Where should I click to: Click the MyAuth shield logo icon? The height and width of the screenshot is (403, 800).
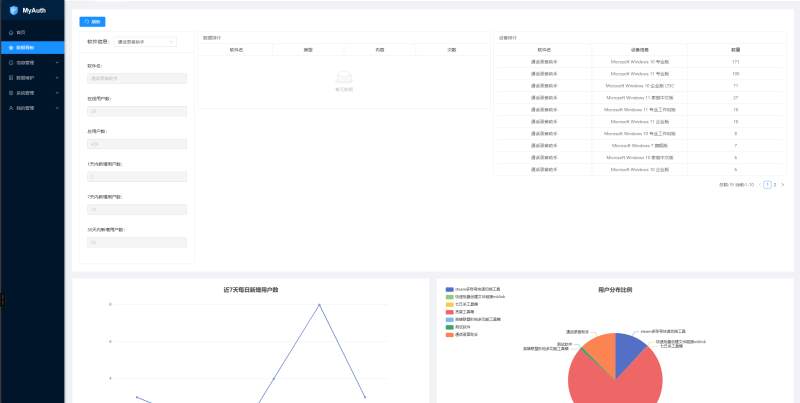click(x=14, y=10)
